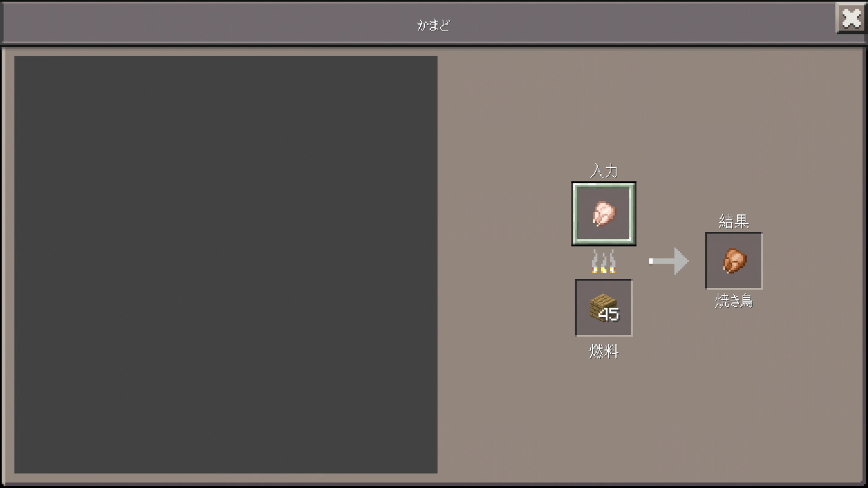Click the 45 stack count number

click(609, 314)
